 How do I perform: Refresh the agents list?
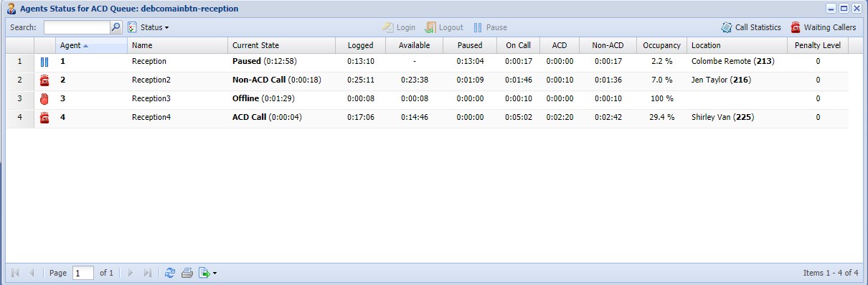point(169,273)
